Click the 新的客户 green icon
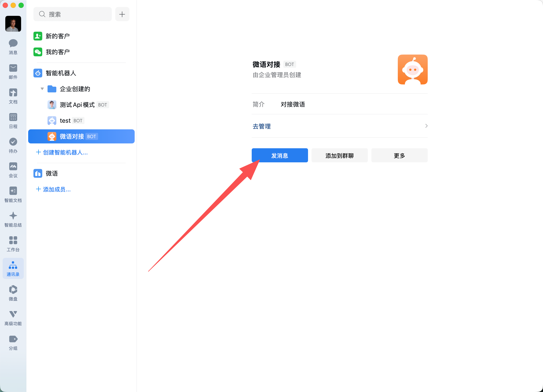The width and height of the screenshot is (543, 392). click(38, 36)
